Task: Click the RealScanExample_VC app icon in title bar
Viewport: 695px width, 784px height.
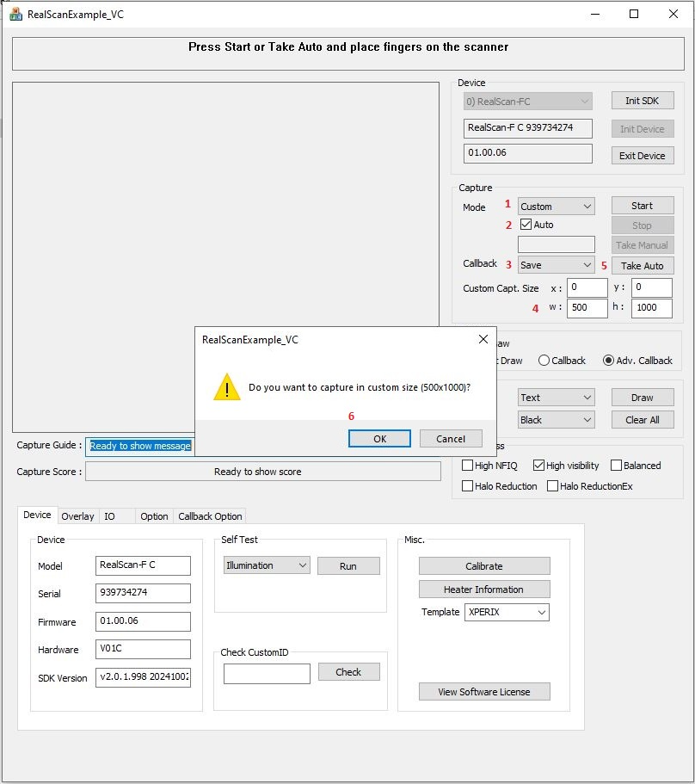Action: [x=16, y=14]
